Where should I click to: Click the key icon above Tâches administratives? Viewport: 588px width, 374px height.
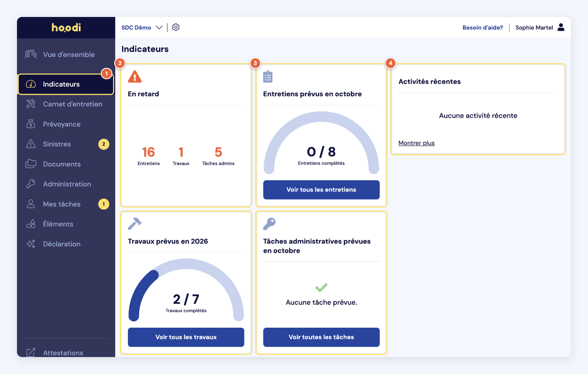269,223
